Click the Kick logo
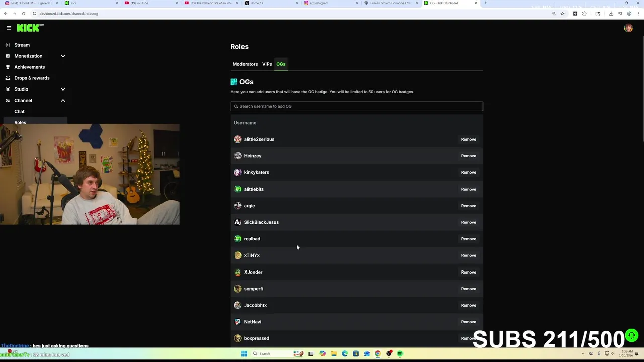Screen dimensions: 644x362 click(29, 28)
